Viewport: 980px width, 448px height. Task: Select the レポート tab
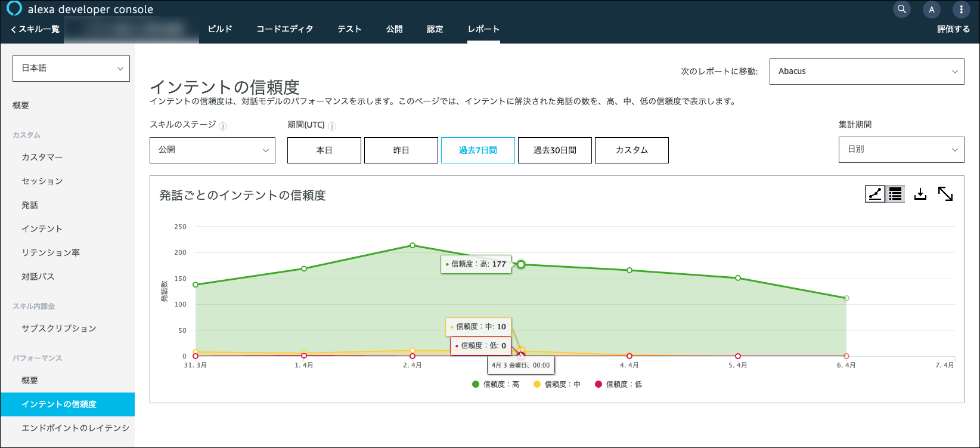483,29
